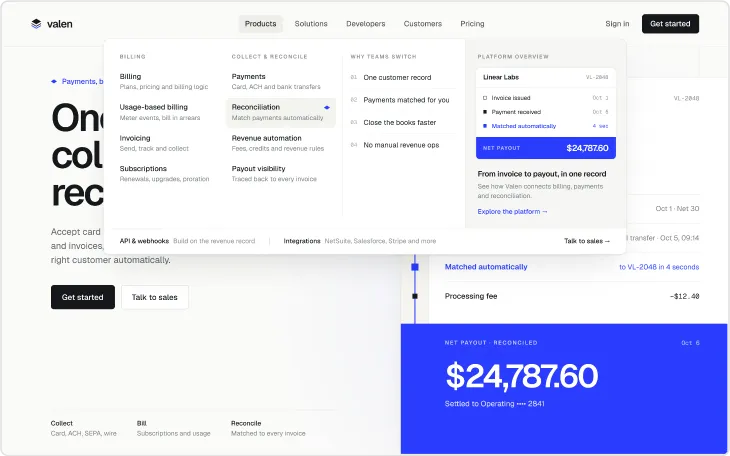Click the 'Collect' feature label
The height and width of the screenshot is (456, 730).
coord(61,423)
